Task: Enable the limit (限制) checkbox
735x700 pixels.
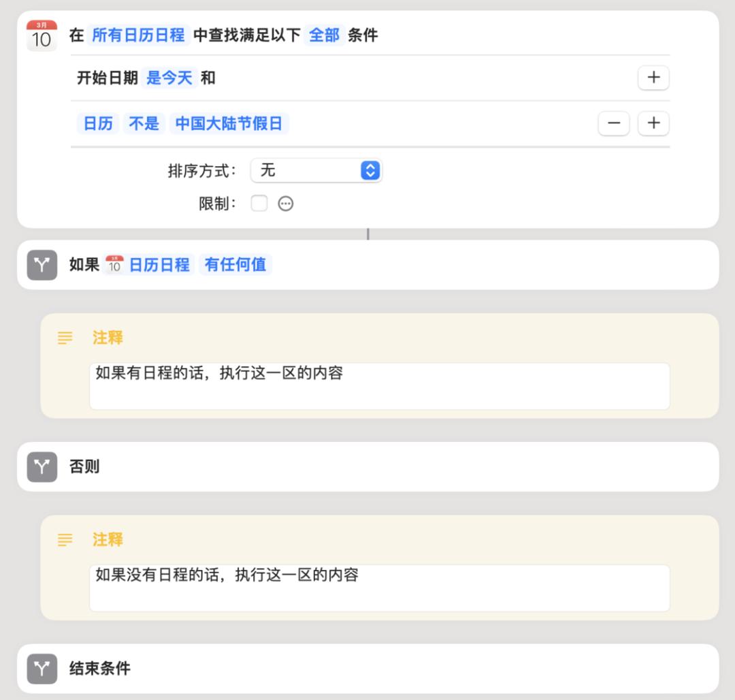Action: coord(259,204)
